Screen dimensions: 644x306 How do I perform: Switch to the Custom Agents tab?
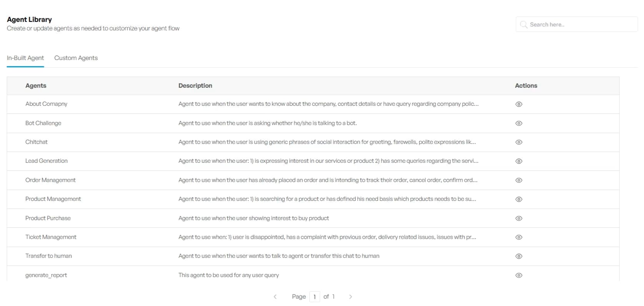pos(76,58)
